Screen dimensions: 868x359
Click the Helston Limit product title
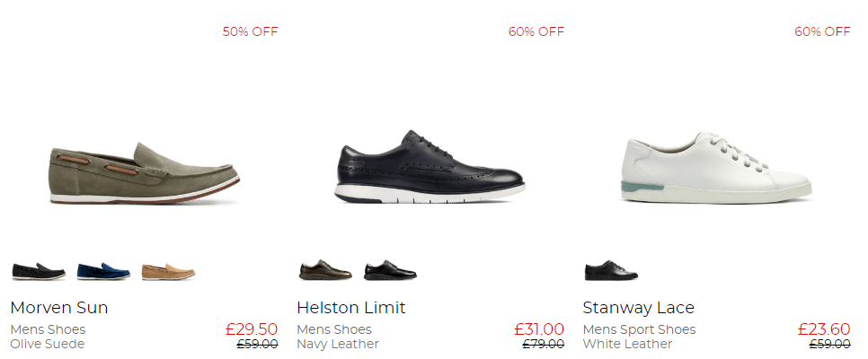(x=350, y=308)
